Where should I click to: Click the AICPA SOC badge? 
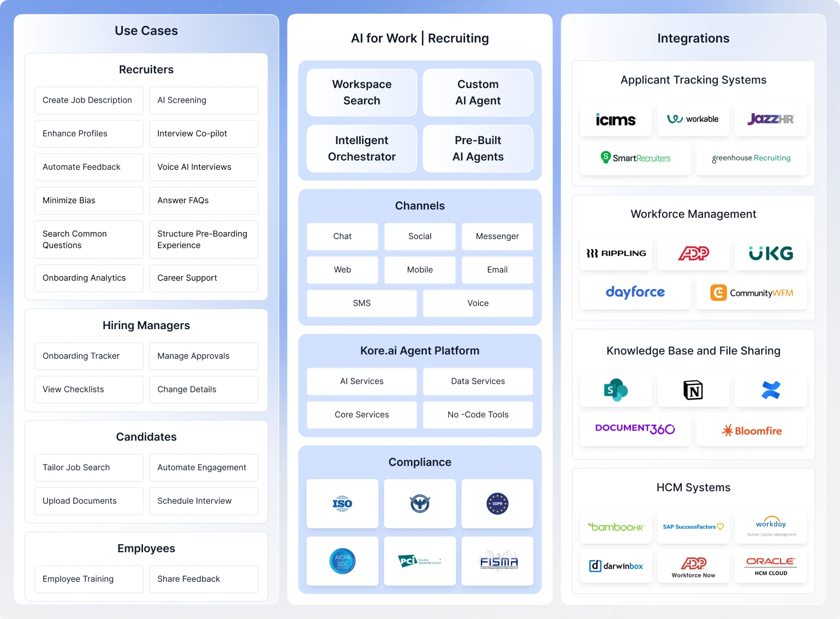pos(342,561)
